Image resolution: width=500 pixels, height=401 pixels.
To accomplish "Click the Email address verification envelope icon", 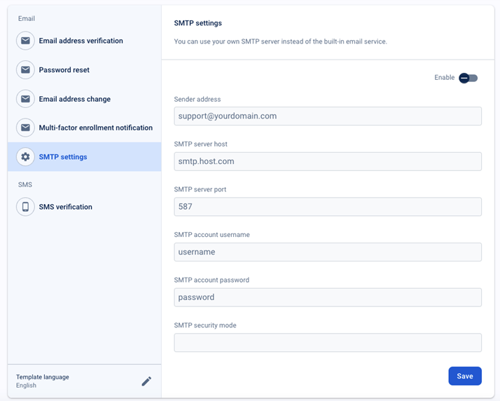I will (x=25, y=41).
